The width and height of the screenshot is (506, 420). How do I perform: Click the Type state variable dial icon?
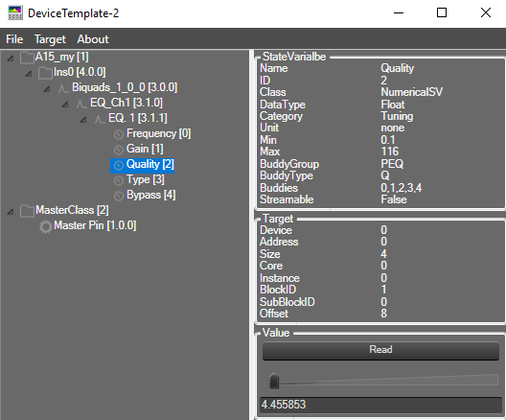coord(119,180)
